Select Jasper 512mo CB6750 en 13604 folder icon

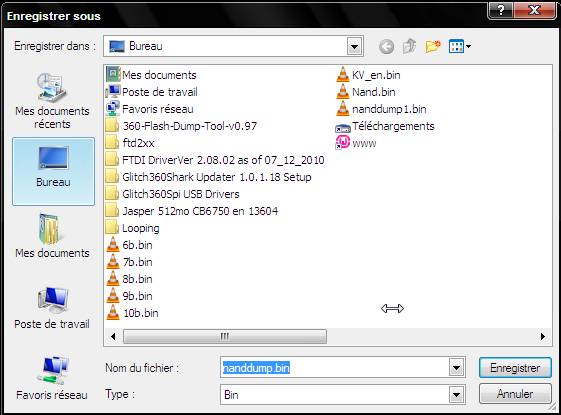[x=112, y=211]
